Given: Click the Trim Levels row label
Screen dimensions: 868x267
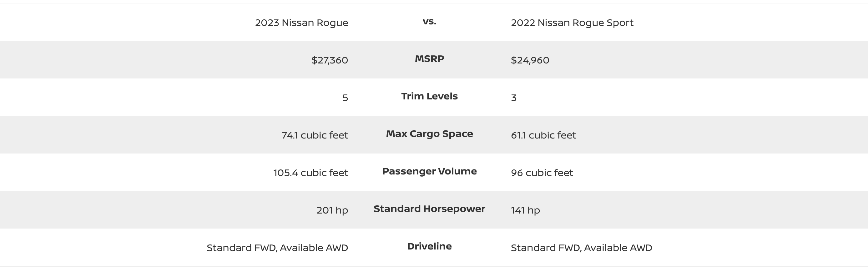Looking at the screenshot, I should pyautogui.click(x=429, y=96).
